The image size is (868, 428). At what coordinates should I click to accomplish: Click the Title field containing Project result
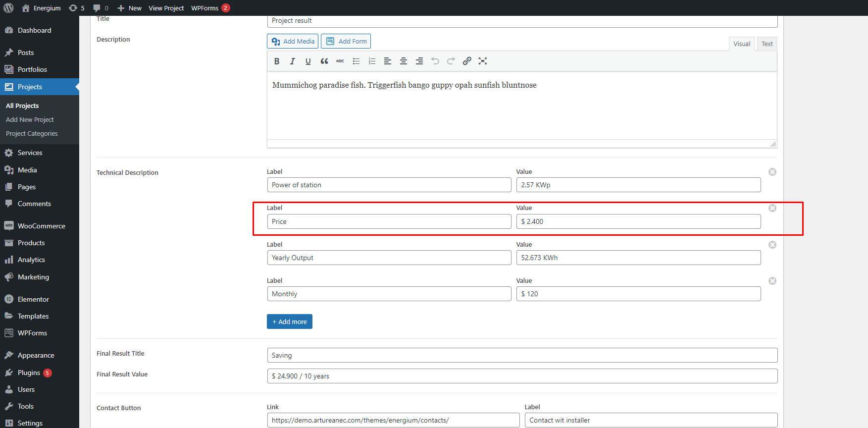tap(522, 21)
